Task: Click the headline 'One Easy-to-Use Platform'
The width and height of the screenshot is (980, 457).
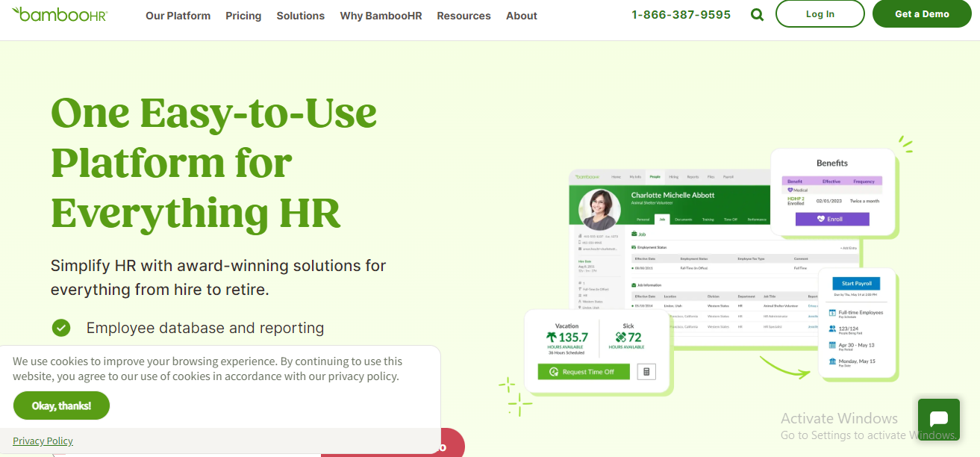Action: 213,137
